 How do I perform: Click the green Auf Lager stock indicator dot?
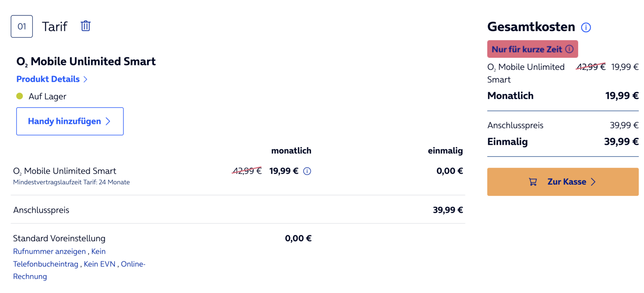20,96
